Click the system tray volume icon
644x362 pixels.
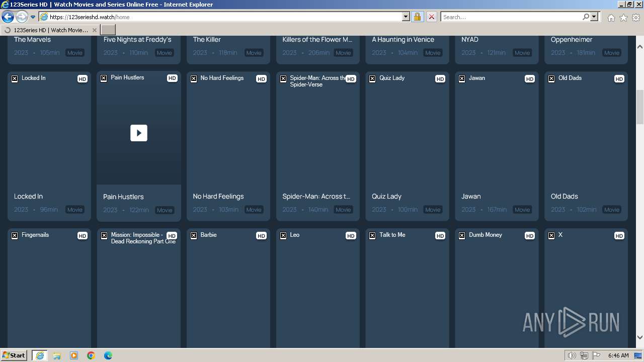click(572, 355)
